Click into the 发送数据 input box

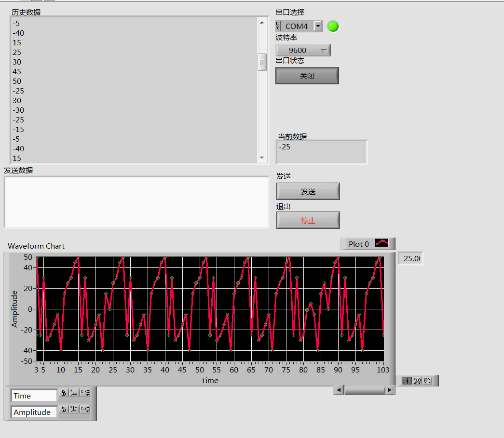pyautogui.click(x=136, y=202)
